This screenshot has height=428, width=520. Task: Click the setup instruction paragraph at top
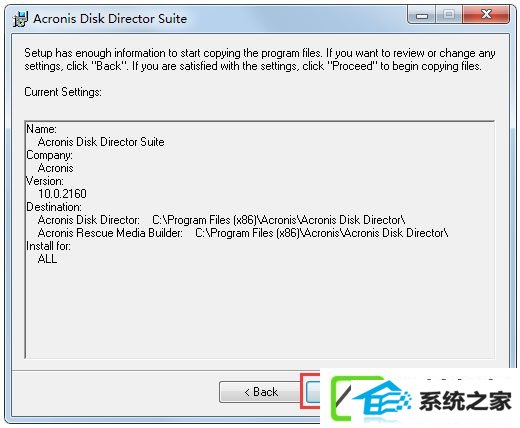259,60
